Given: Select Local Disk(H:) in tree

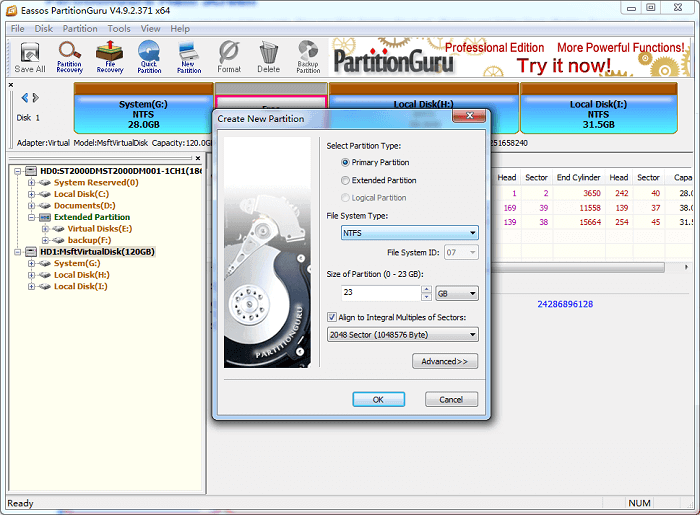Looking at the screenshot, I should point(81,275).
